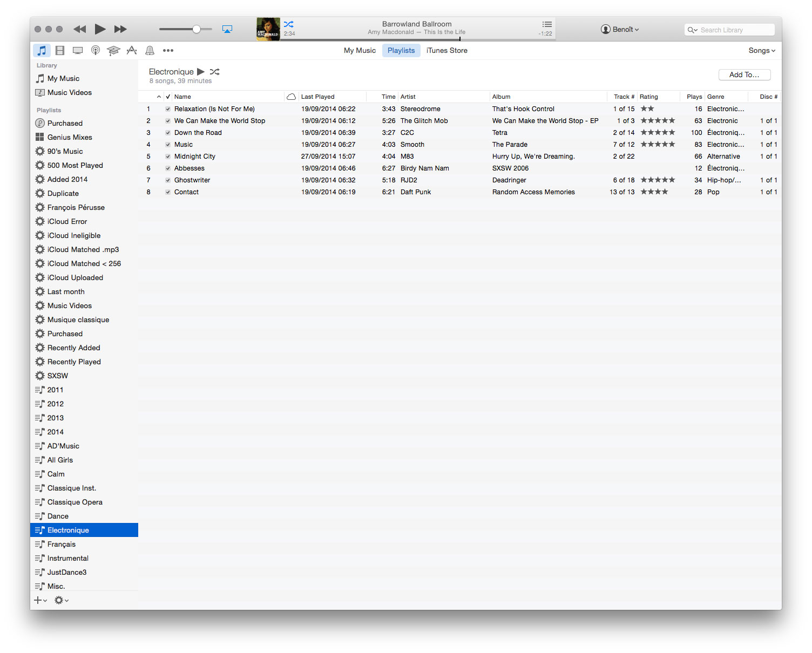Toggle shuffle in now playing bar
This screenshot has width=812, height=653.
point(289,24)
